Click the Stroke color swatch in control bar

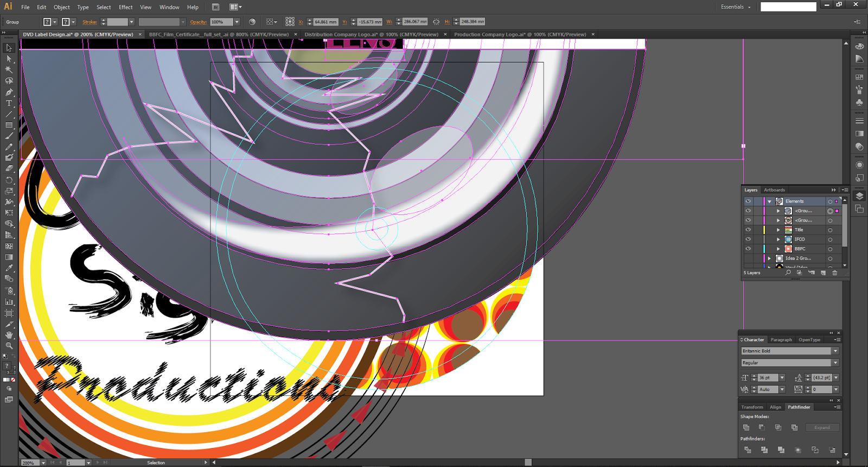point(66,22)
